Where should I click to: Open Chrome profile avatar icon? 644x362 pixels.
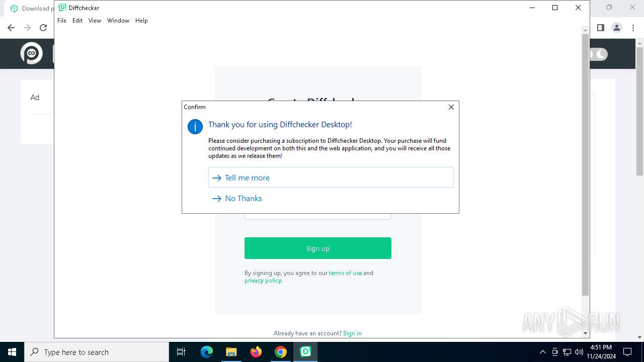point(617,28)
